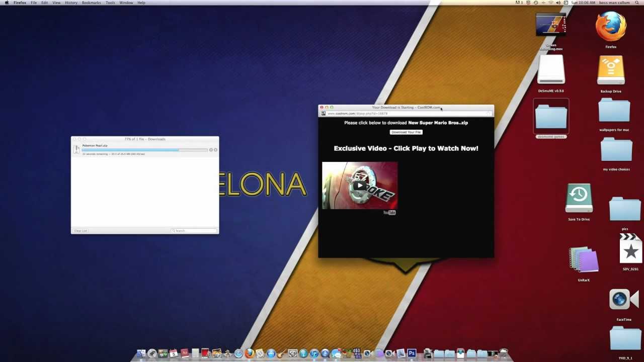This screenshot has width=644, height=362.
Task: Open Launchpad rocket in the Dock
Action: pyautogui.click(x=152, y=353)
